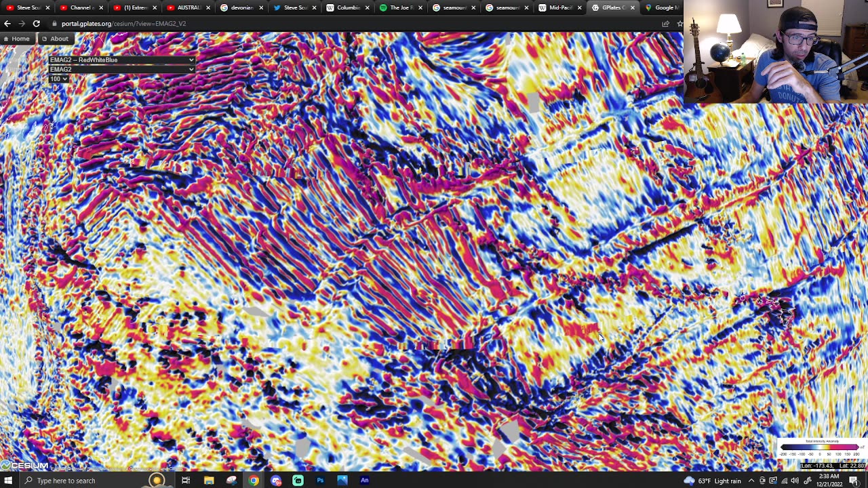Launch Photoshop from the taskbar

coord(320,481)
